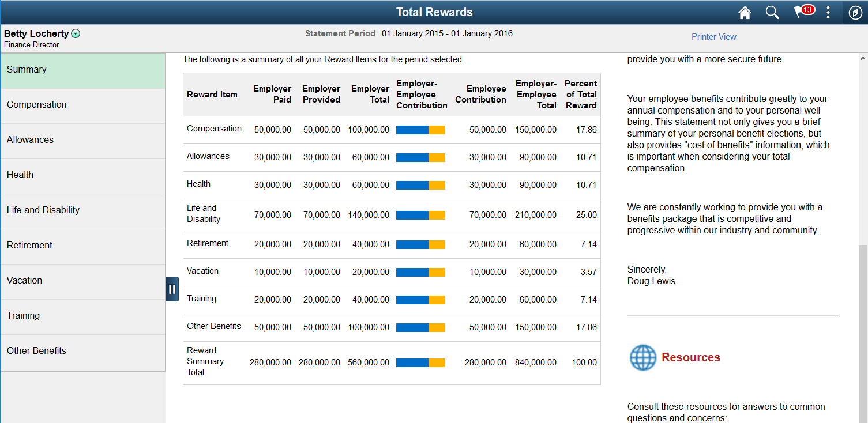Switch to the Compensation section
The image size is (868, 423).
point(36,105)
